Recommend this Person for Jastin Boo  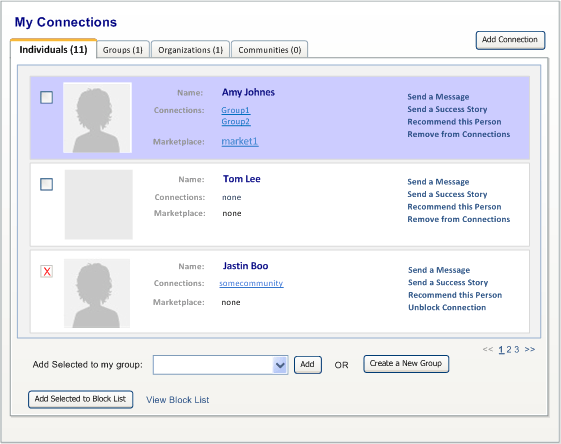point(455,295)
